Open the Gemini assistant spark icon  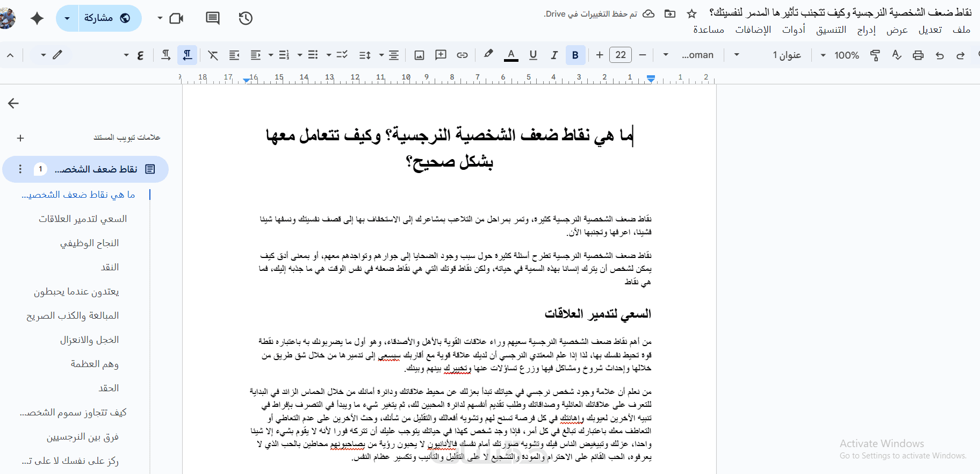[x=37, y=18]
